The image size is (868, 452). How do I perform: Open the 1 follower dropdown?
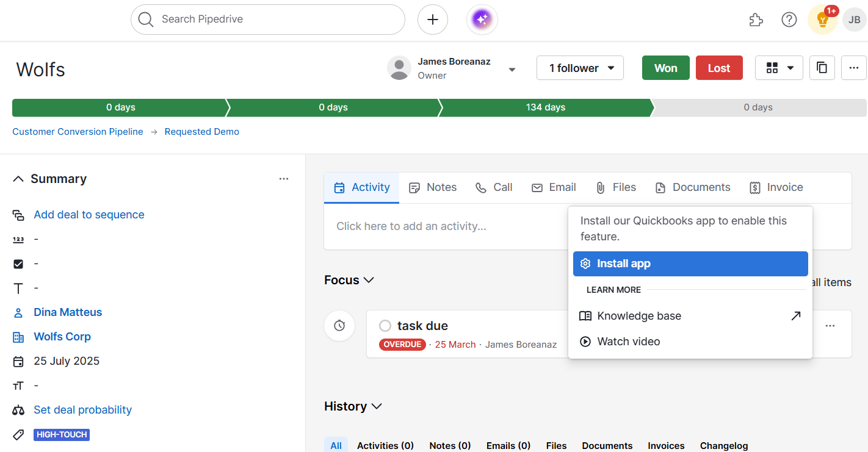(x=580, y=68)
